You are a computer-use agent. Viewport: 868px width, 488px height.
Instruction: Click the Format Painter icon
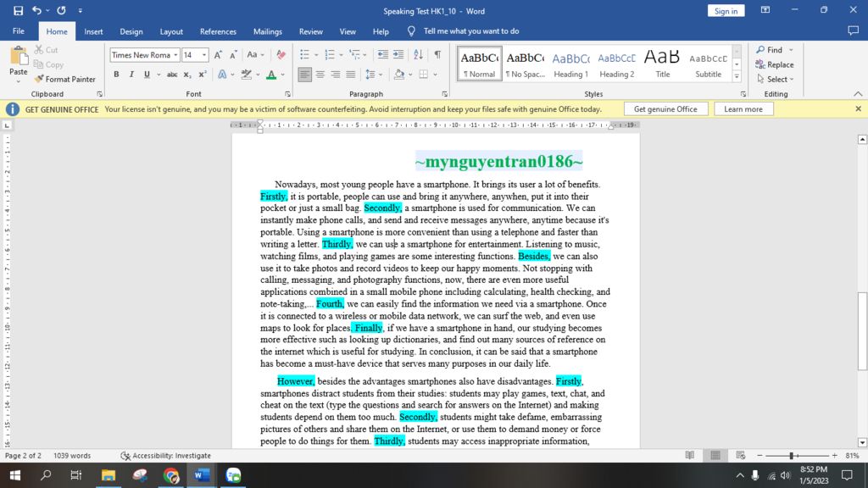(x=39, y=79)
